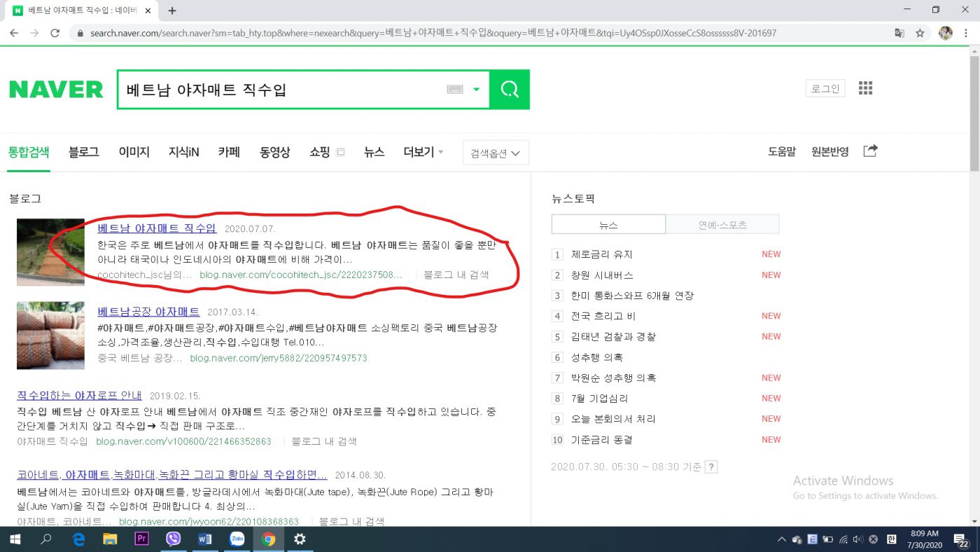980x552 pixels.
Task: Launch Microsoft Edge from taskbar
Action: [78, 539]
